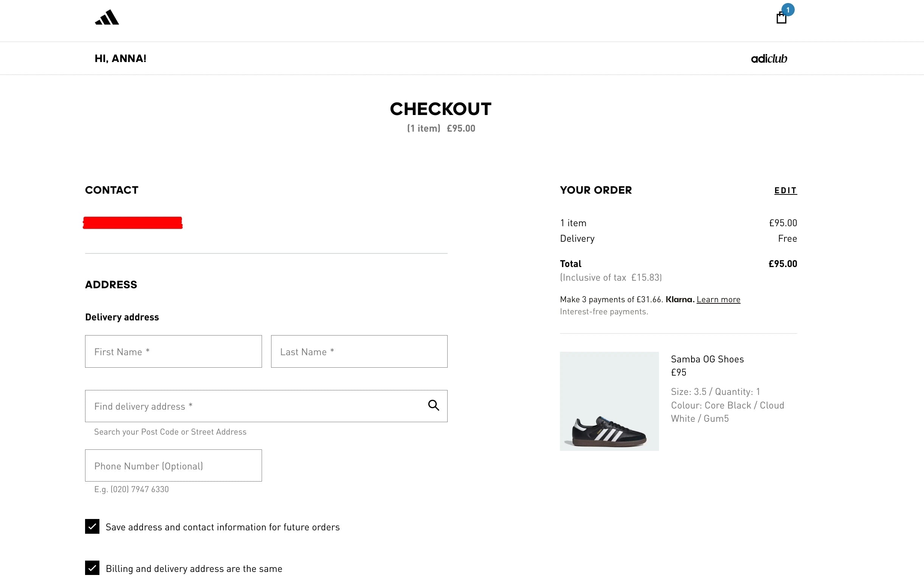The height and width of the screenshot is (578, 924).
Task: Click the Samba OG Shoes product image
Action: click(609, 401)
